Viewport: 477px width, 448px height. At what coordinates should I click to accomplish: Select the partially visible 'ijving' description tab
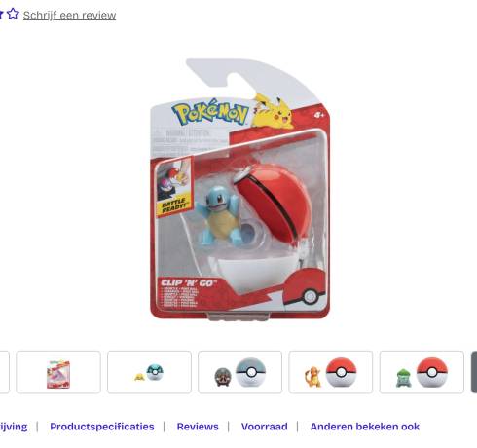[14, 427]
